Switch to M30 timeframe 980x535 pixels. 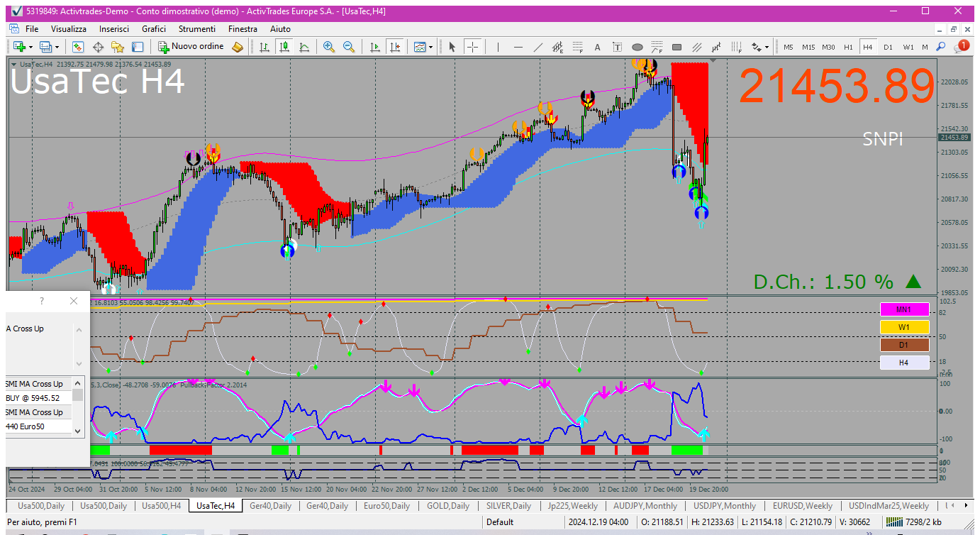(x=828, y=47)
